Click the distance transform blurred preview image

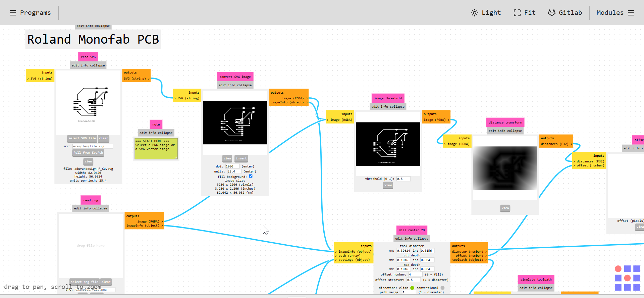tap(505, 168)
